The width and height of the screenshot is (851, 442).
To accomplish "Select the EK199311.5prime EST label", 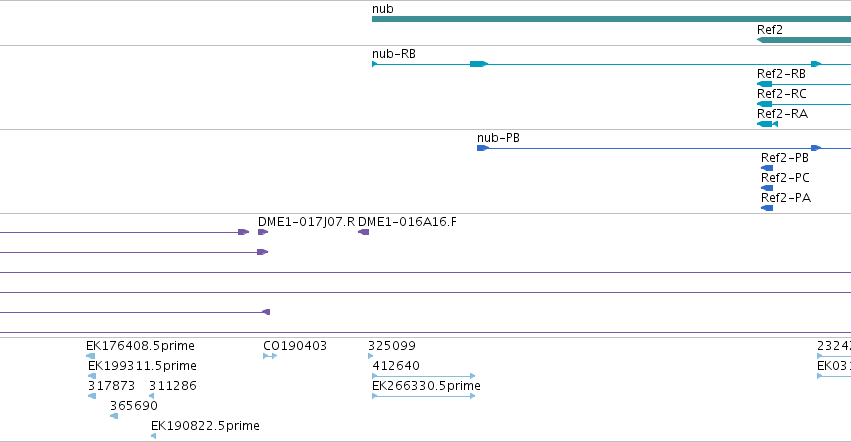I will coord(142,366).
